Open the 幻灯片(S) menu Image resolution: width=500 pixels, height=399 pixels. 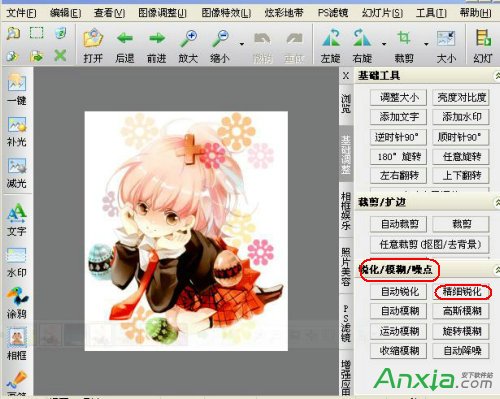click(382, 13)
